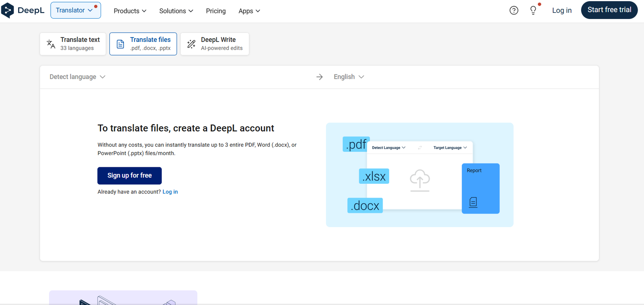Expand the Products menu
The width and height of the screenshot is (644, 305).
(130, 11)
